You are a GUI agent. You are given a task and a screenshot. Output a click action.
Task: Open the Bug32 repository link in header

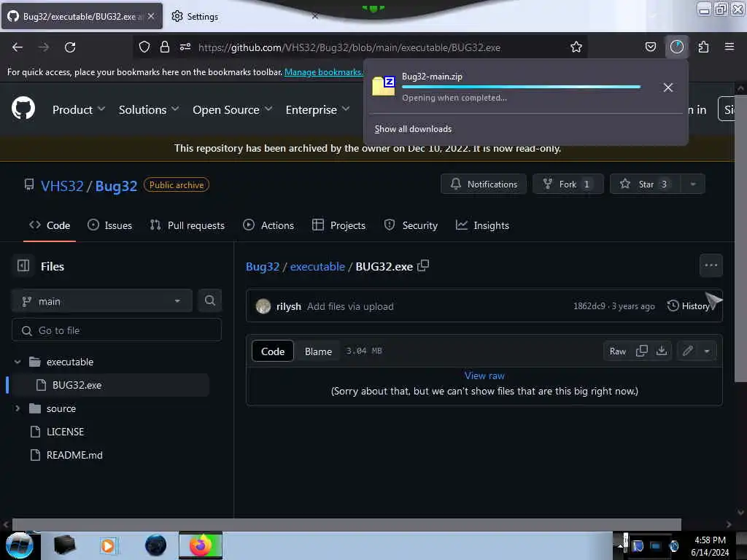pos(116,186)
